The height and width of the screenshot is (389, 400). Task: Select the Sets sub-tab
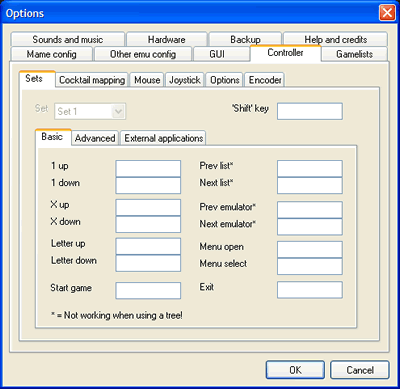37,79
